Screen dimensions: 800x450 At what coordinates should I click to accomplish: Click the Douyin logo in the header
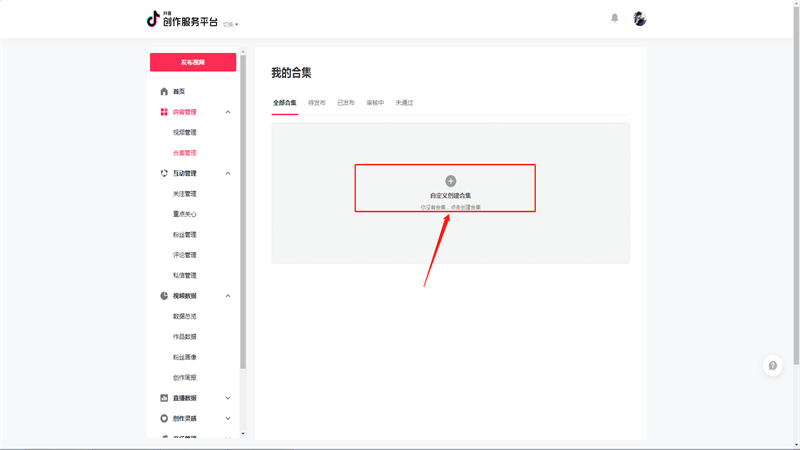(x=153, y=19)
